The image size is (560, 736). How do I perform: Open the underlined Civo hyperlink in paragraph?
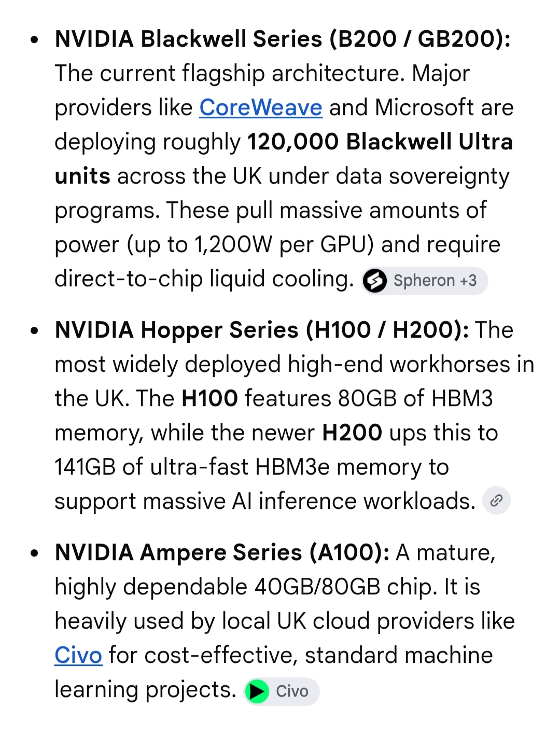click(x=78, y=655)
